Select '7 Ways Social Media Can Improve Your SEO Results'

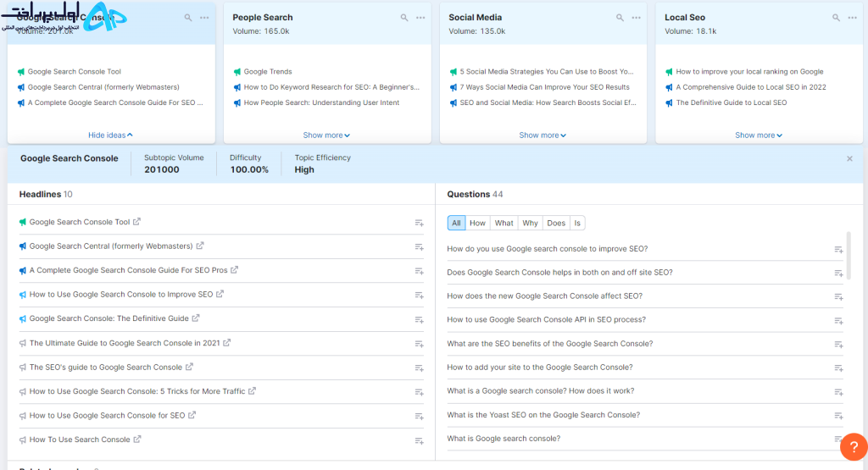[545, 87]
